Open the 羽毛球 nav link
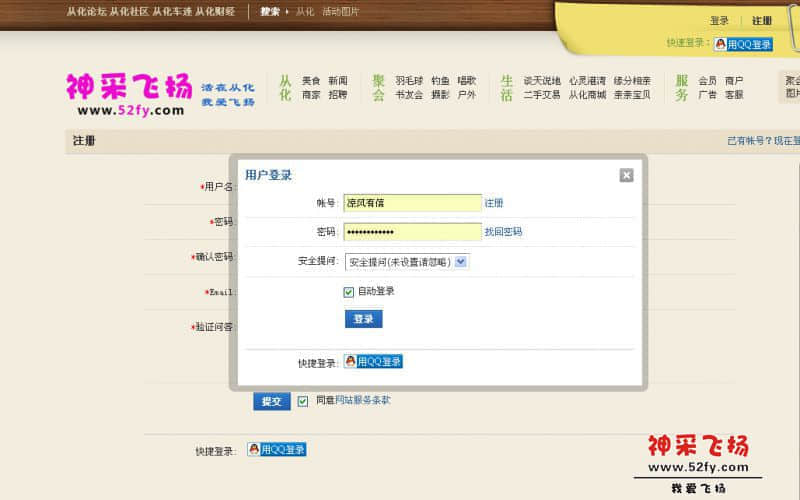The image size is (800, 500). coord(409,81)
